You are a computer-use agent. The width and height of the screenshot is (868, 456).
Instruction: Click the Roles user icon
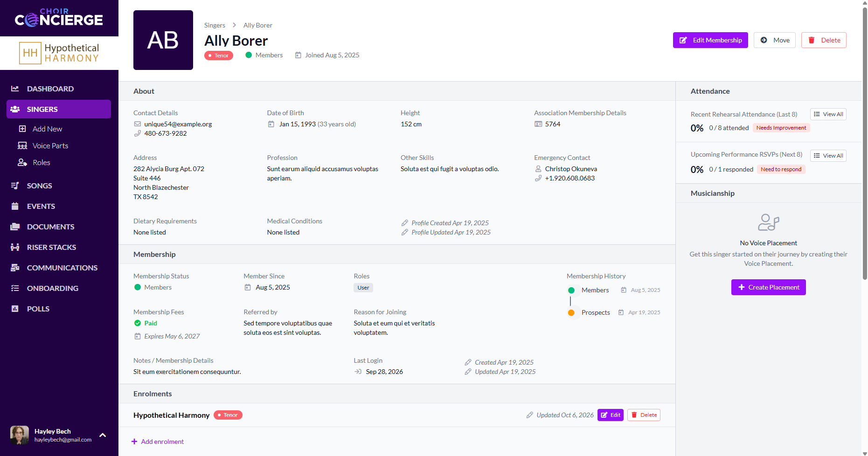(22, 162)
